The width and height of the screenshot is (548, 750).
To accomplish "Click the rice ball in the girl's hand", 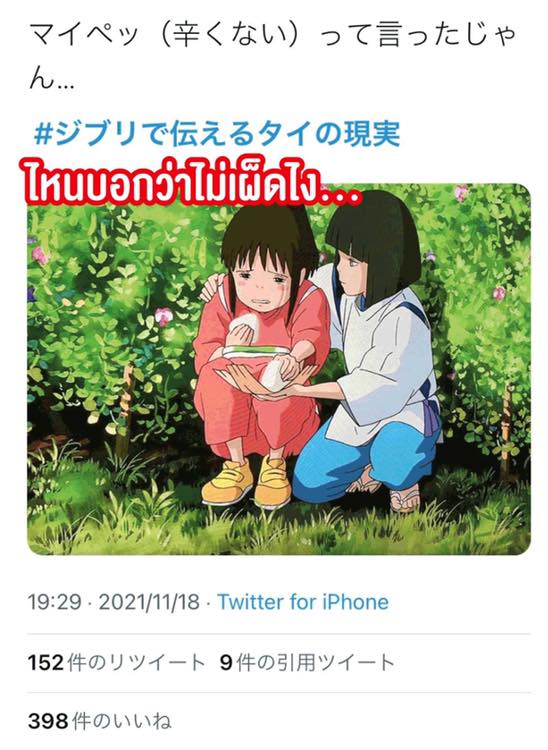I will coord(244,327).
